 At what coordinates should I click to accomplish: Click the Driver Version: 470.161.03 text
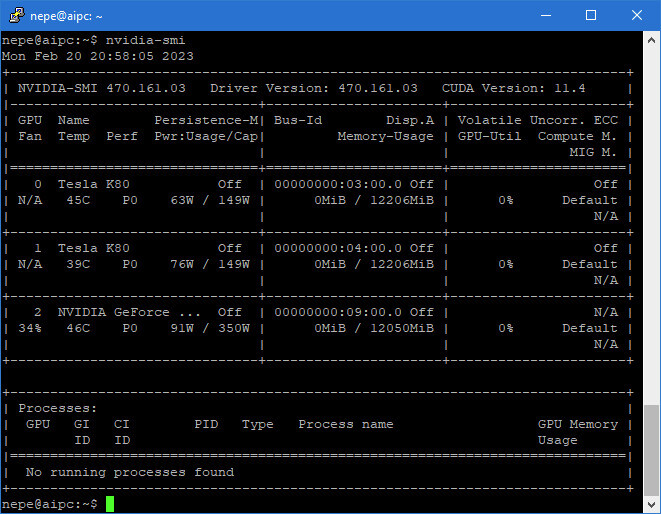click(x=314, y=88)
